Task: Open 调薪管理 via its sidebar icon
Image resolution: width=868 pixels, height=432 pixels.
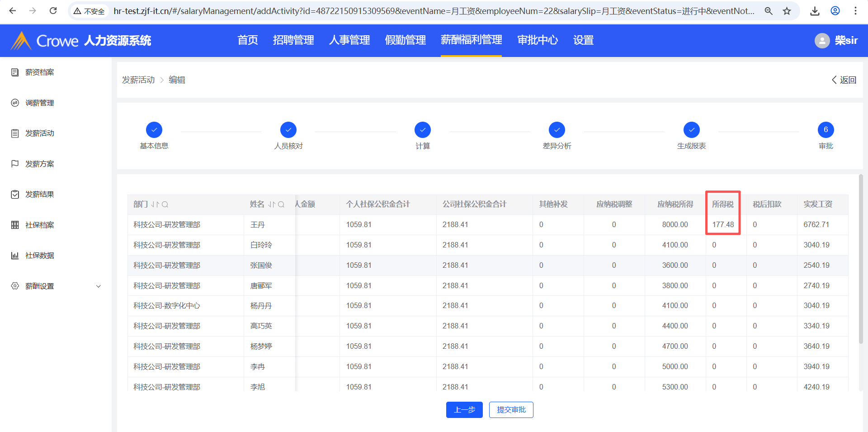Action: click(x=15, y=103)
